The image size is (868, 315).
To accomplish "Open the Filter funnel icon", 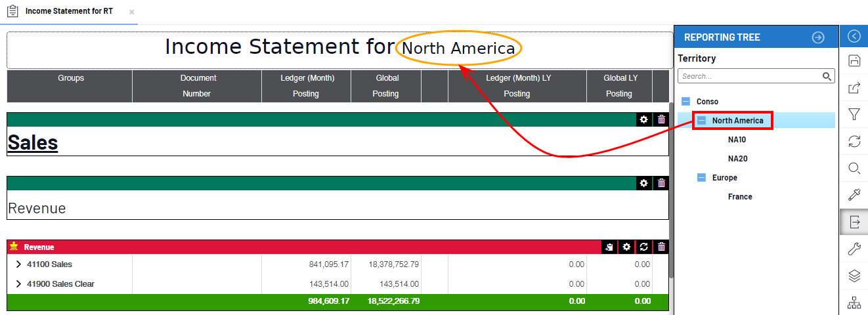I will tap(854, 115).
